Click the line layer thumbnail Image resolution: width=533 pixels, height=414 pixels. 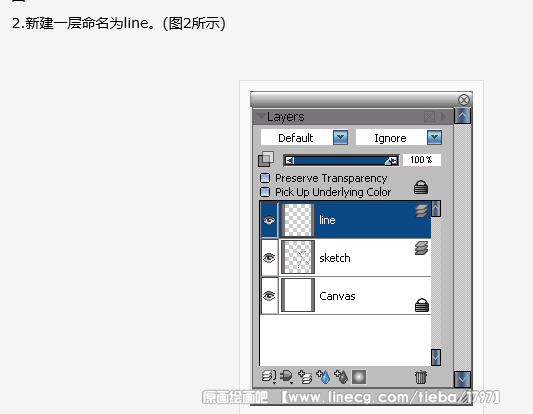point(298,220)
